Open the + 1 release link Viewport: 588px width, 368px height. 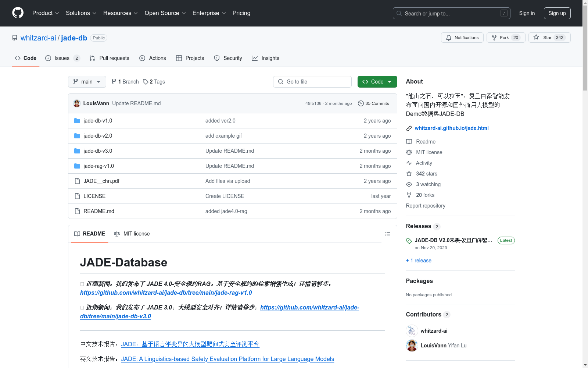419,261
